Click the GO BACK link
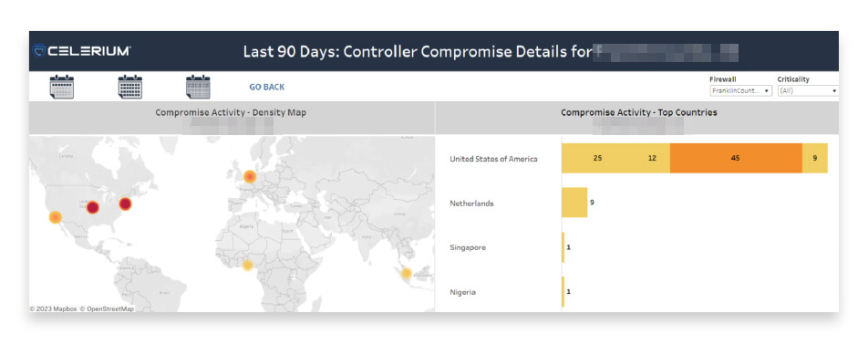This screenshot has height=345, width=868. (x=267, y=87)
